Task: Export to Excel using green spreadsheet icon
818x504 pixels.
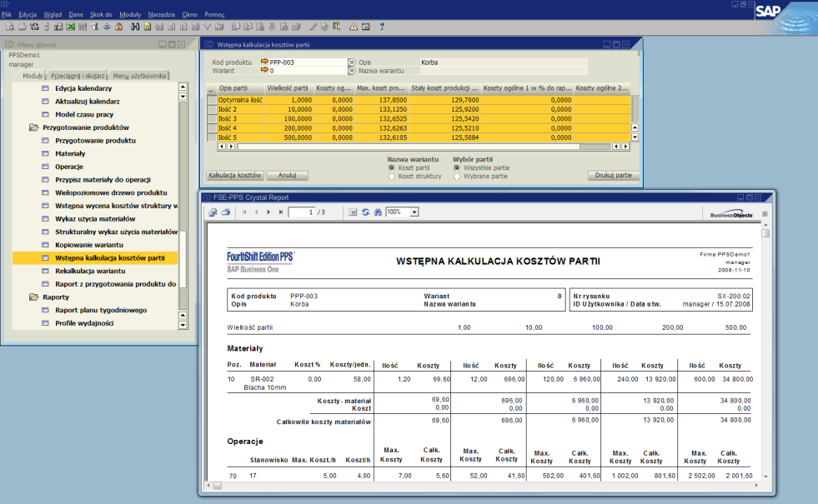Action: tap(70, 27)
